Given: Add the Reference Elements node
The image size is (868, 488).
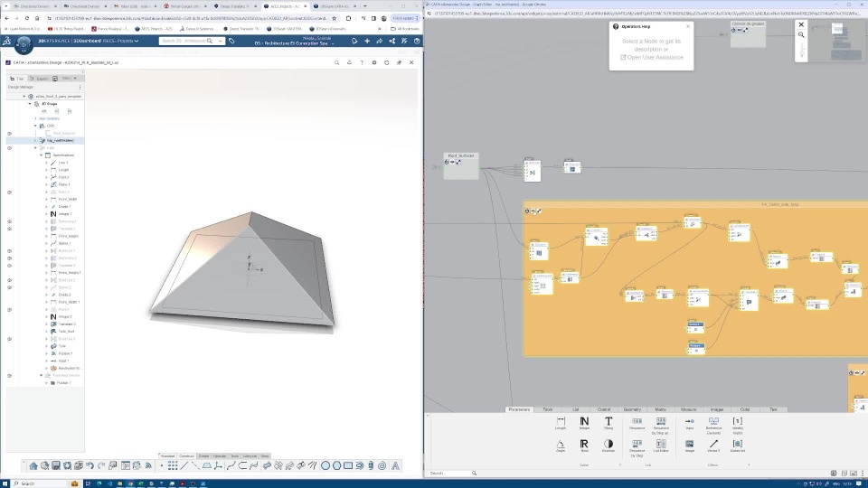Looking at the screenshot, I should click(713, 425).
